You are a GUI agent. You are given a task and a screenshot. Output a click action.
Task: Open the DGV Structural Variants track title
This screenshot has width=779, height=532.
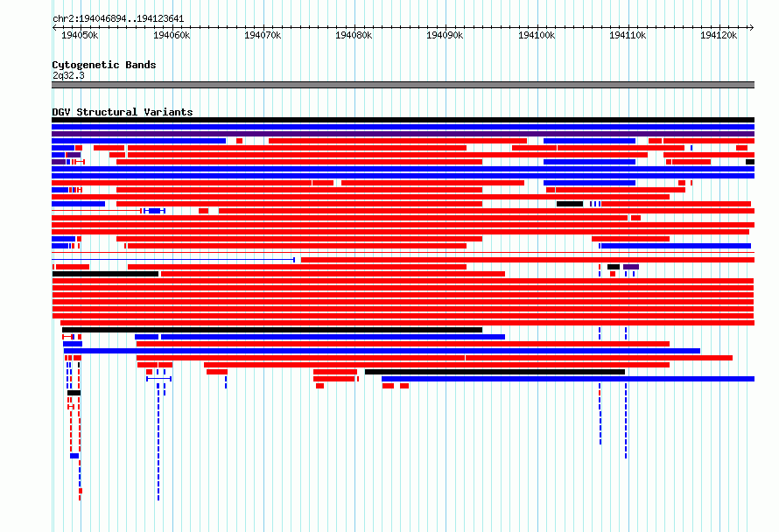click(123, 112)
